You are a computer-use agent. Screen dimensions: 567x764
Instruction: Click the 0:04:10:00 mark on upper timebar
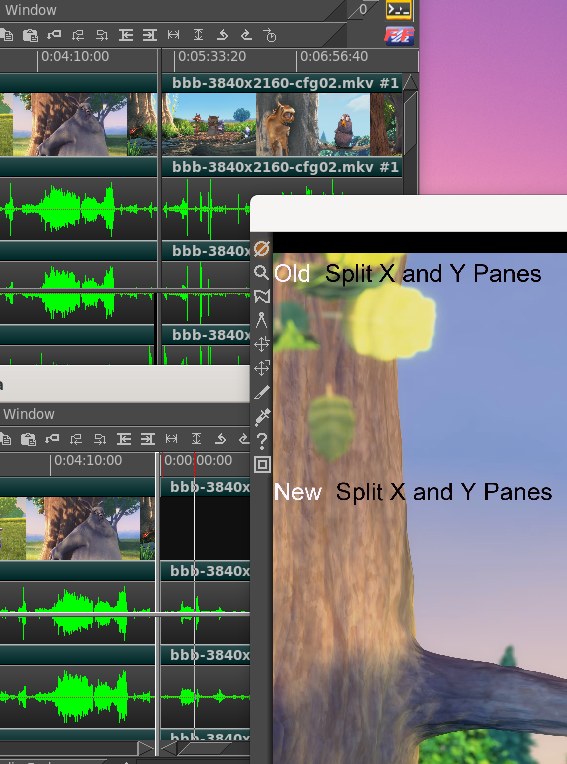tap(75, 57)
